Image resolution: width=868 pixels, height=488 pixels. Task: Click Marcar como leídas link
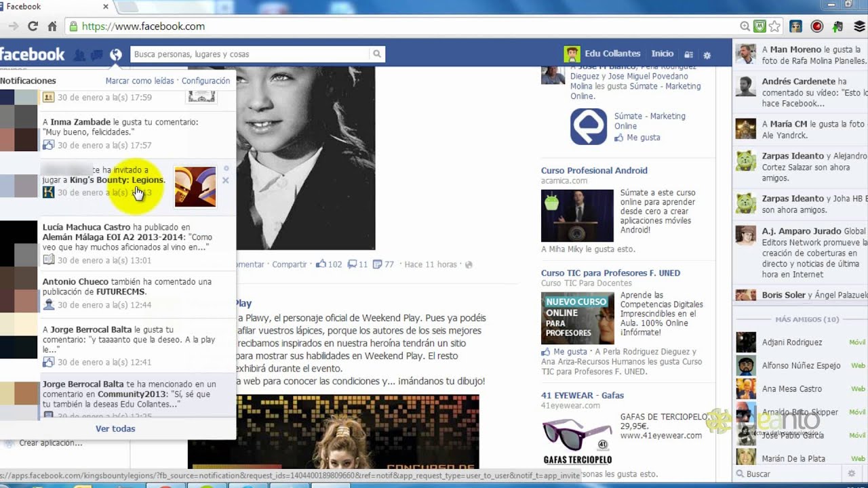(140, 81)
